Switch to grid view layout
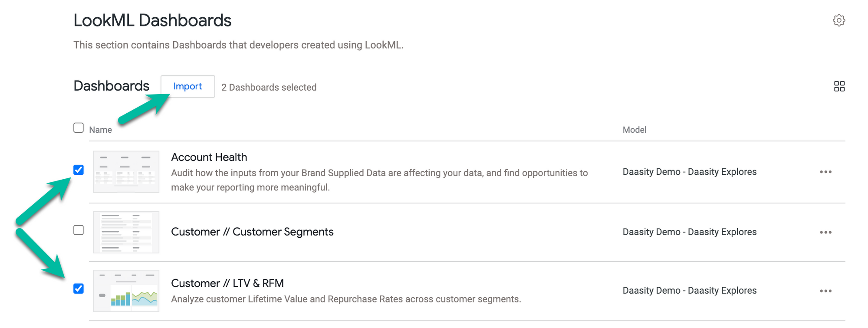 (x=839, y=86)
